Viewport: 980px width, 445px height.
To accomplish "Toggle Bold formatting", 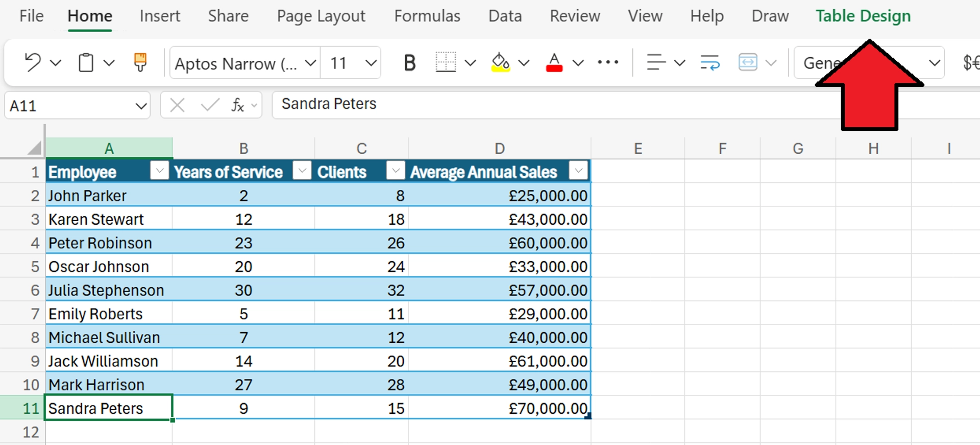I will 409,63.
